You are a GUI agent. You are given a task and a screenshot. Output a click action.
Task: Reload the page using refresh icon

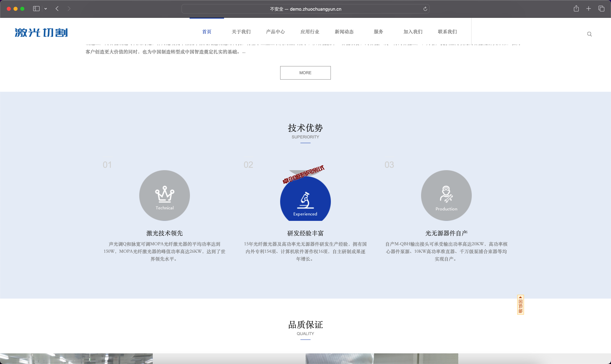coord(425,9)
